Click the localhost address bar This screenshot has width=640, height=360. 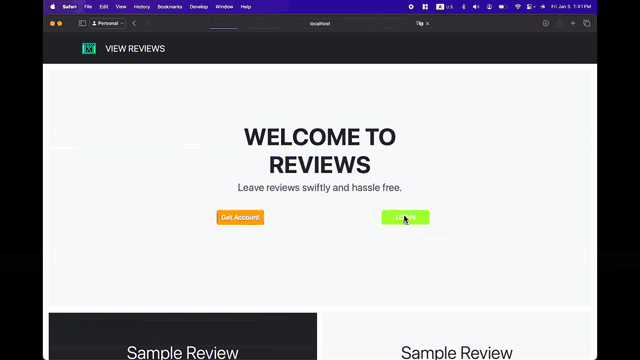(x=320, y=24)
